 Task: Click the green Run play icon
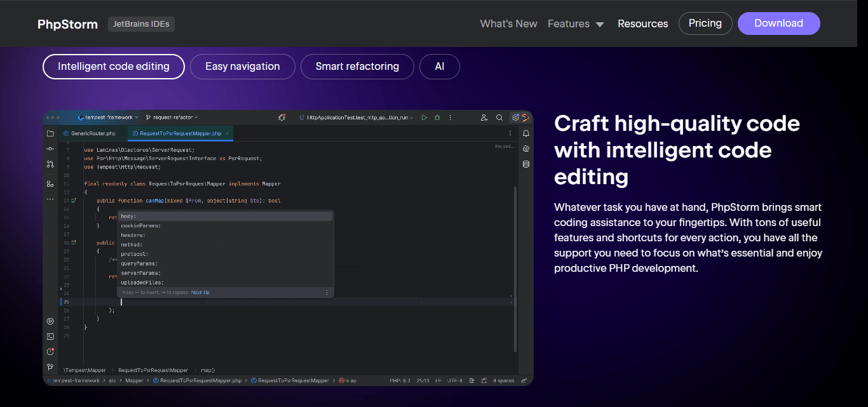pyautogui.click(x=424, y=117)
